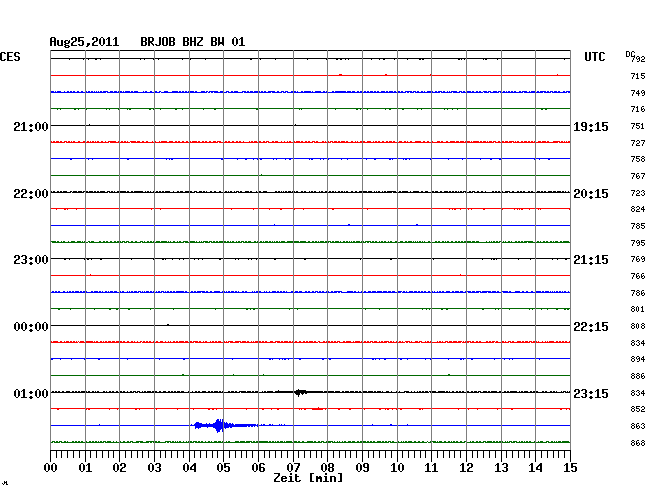The width and height of the screenshot is (650, 494).
Task: Select the offset value 758
Action: [x=638, y=159]
